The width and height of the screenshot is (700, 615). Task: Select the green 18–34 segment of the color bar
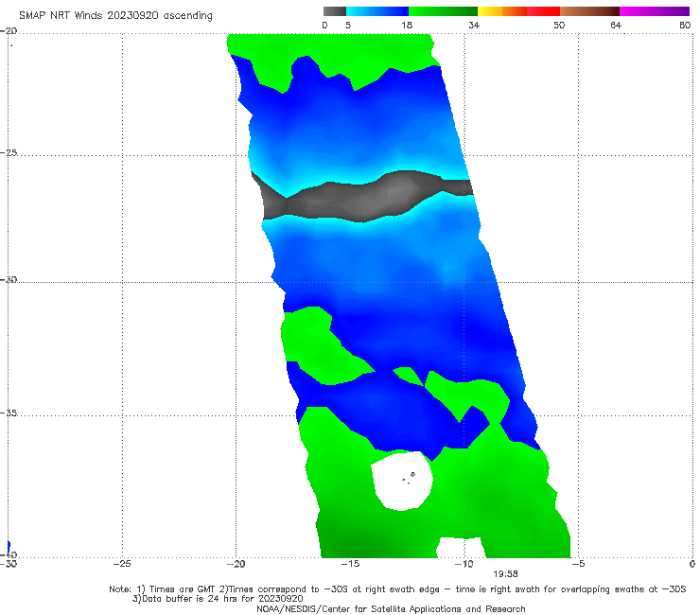click(x=443, y=11)
